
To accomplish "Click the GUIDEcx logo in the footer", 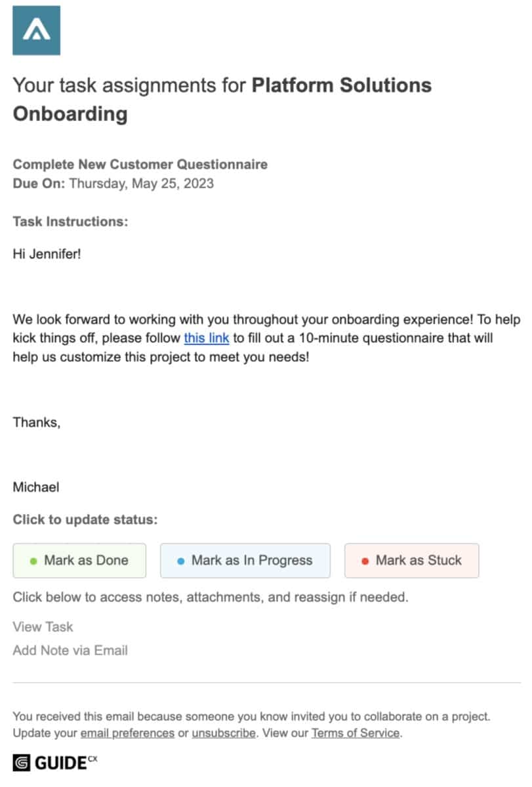I will point(55,763).
